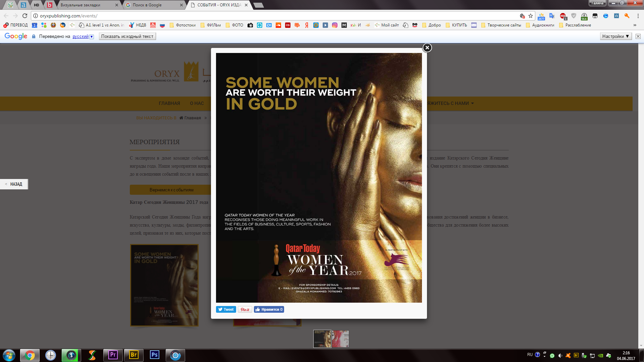
Task: Open the Yandex Я bookmark icon
Action: tap(307, 25)
